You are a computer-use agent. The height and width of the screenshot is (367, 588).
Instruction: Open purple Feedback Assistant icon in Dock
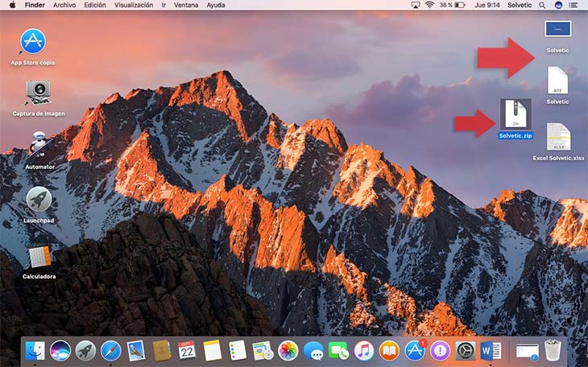[x=440, y=351]
